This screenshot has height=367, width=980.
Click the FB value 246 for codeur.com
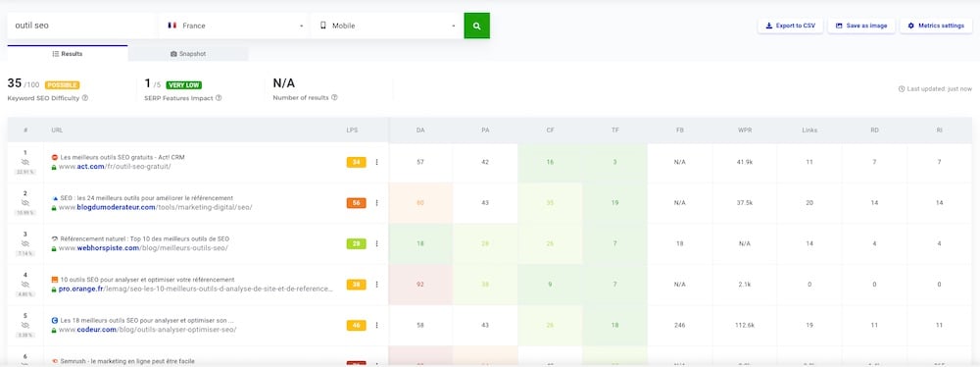pos(679,325)
